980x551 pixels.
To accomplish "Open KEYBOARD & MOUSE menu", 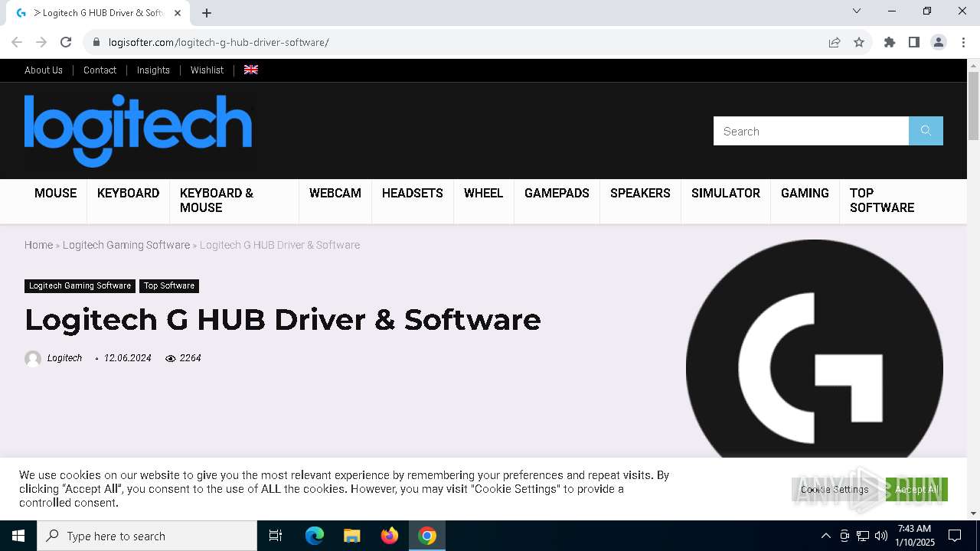I will coord(217,201).
